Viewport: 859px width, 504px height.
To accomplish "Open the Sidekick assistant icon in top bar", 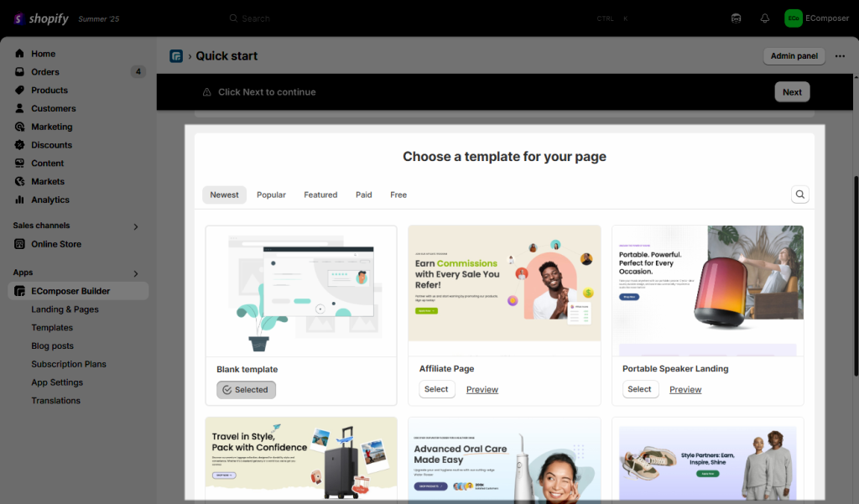I will point(737,18).
